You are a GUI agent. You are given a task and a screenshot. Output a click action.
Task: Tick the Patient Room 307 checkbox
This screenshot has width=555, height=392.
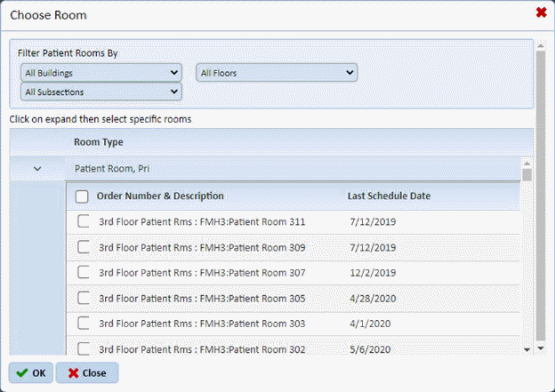point(83,273)
